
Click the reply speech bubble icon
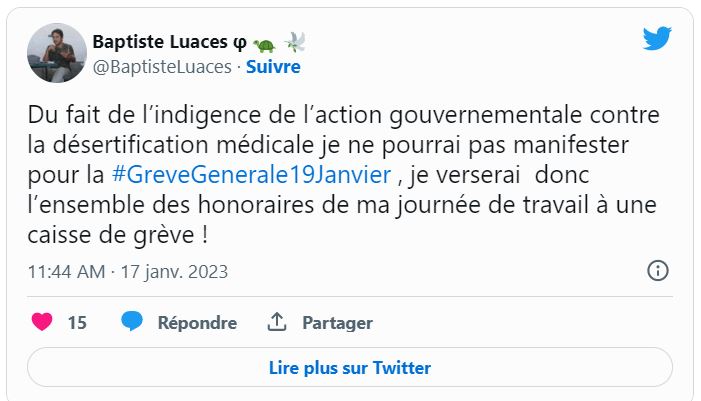(x=133, y=322)
